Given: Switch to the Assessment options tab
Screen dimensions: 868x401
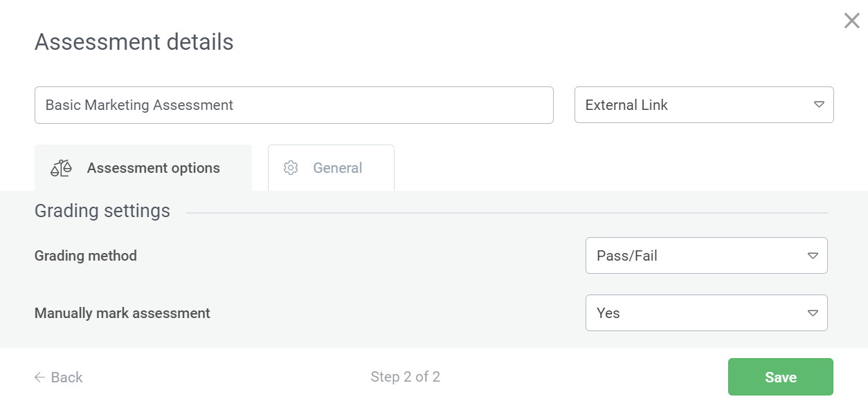Looking at the screenshot, I should point(143,168).
